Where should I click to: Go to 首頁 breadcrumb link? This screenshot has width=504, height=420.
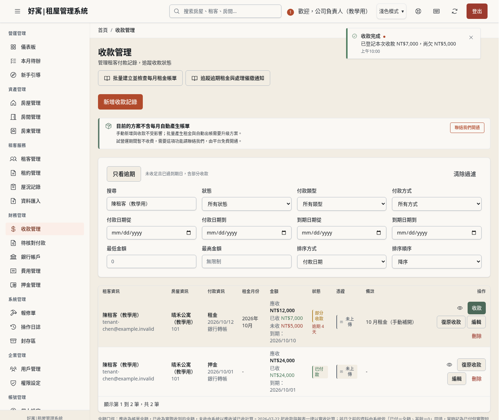[103, 30]
